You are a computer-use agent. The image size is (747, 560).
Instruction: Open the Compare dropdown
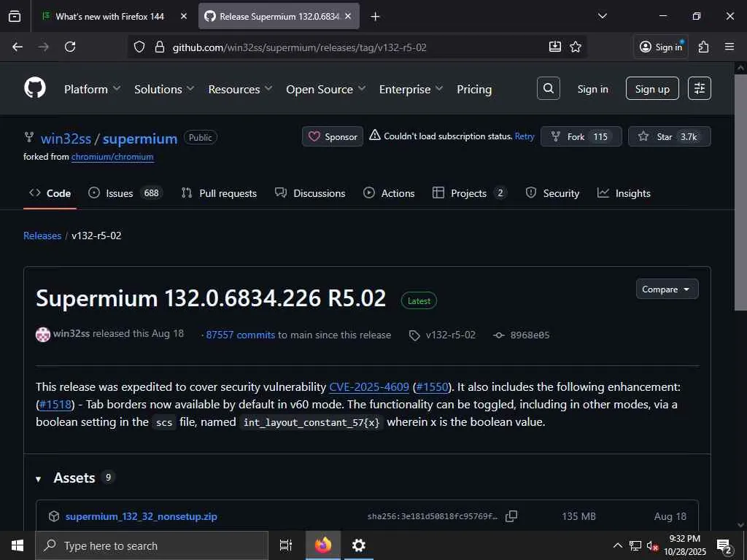click(x=667, y=289)
